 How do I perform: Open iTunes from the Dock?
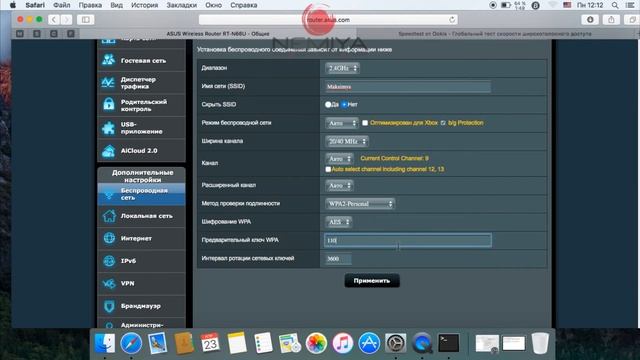click(342, 343)
